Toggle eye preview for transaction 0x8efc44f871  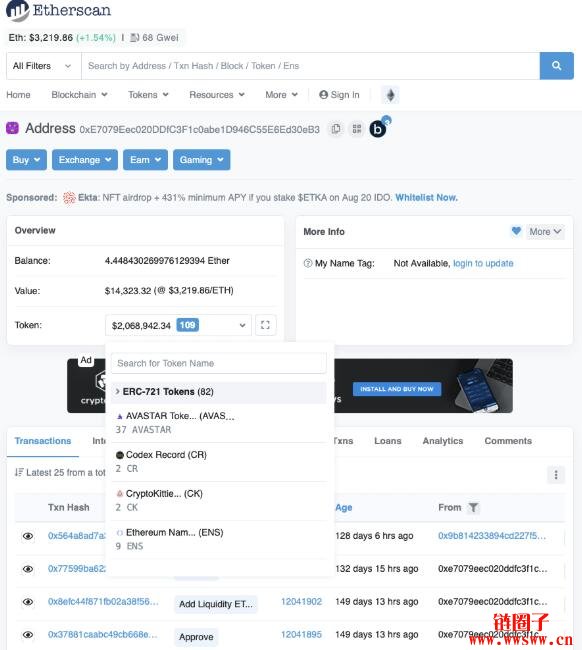coord(28,601)
